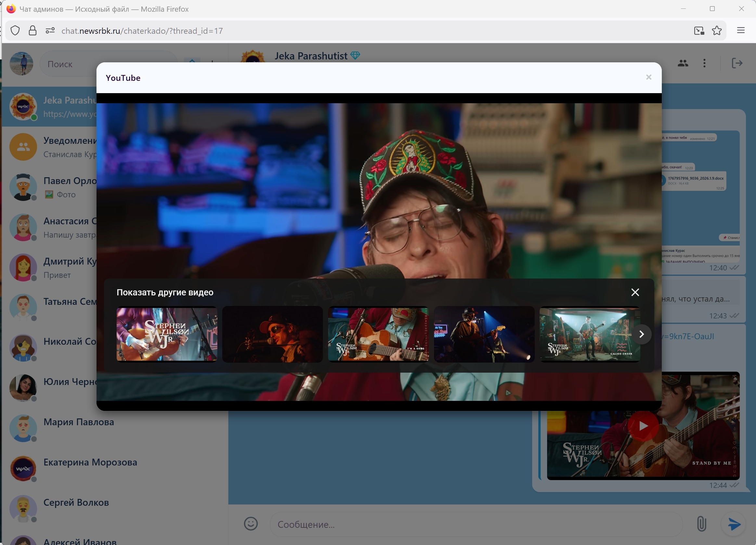Toggle tracking protection with the shield icon
This screenshot has width=756, height=545.
[x=15, y=30]
